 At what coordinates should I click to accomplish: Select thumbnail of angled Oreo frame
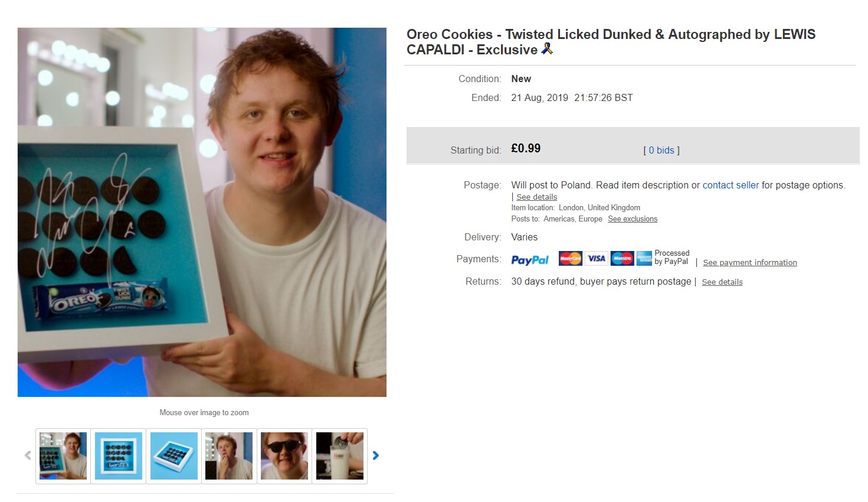click(x=174, y=456)
